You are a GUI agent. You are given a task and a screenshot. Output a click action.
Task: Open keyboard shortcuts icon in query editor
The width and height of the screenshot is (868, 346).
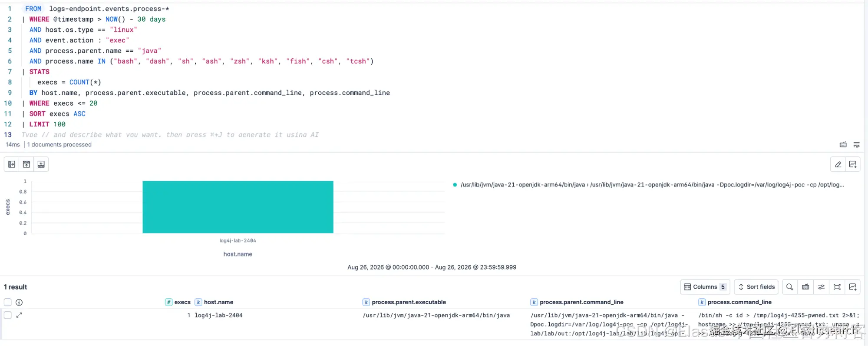click(843, 145)
